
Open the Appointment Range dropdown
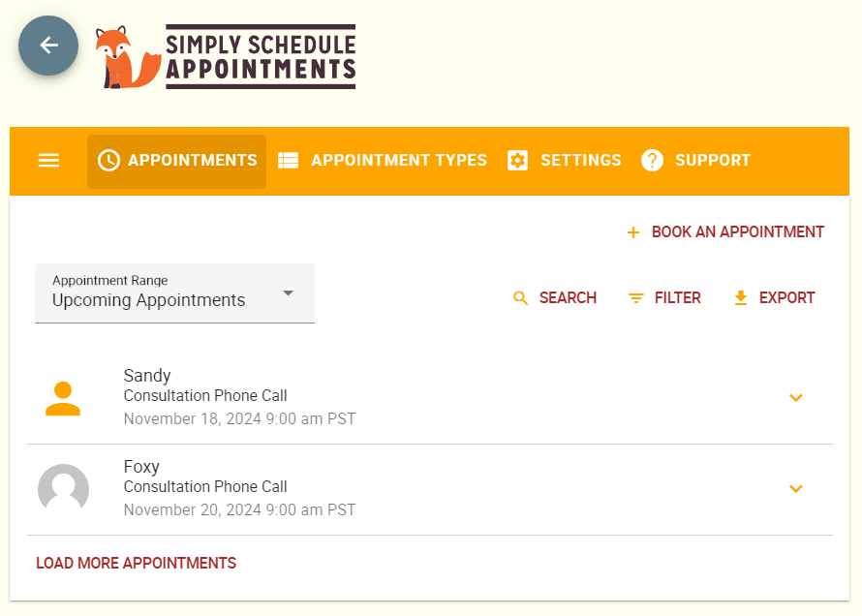[x=174, y=293]
